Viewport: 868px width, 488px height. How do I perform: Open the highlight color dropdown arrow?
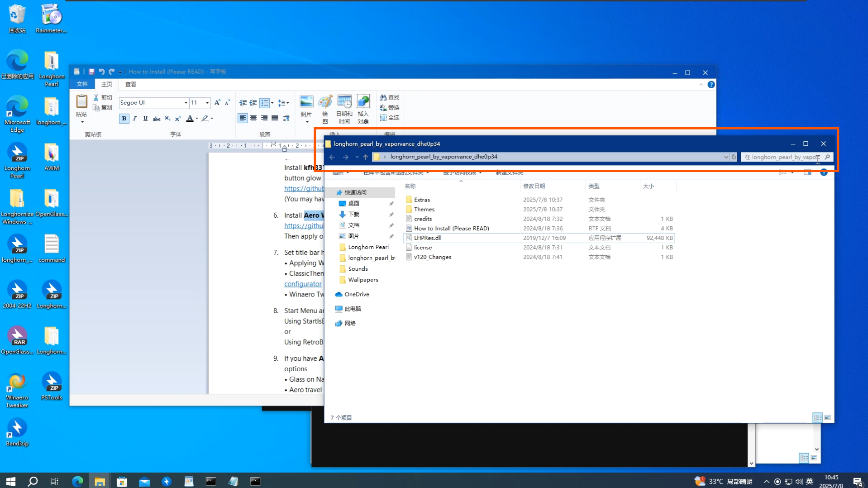pyautogui.click(x=212, y=119)
